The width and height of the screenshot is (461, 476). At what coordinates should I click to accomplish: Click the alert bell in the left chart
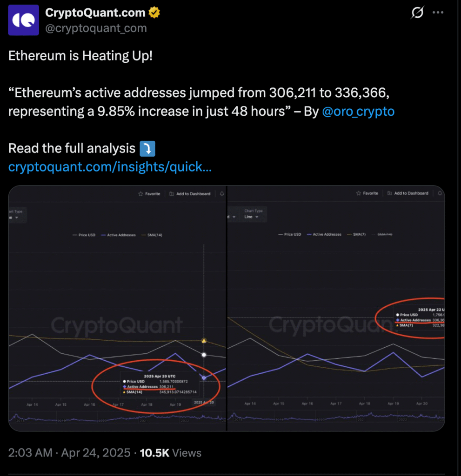pos(221,194)
